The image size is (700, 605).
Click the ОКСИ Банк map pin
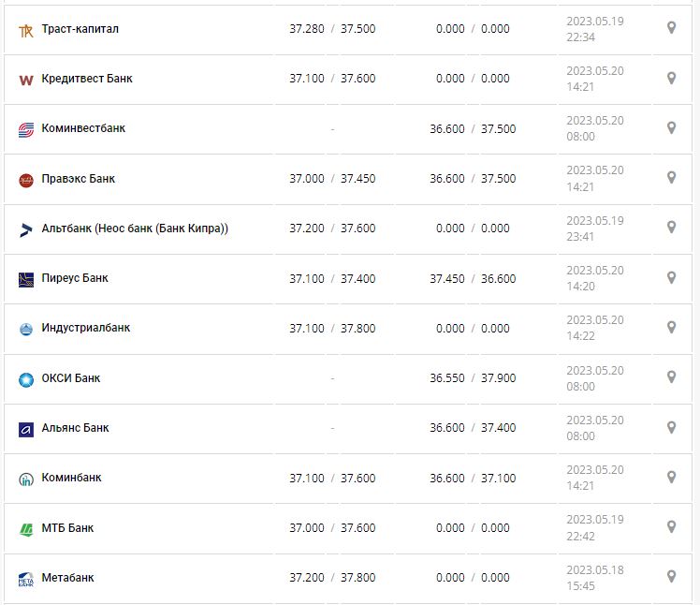click(x=671, y=377)
